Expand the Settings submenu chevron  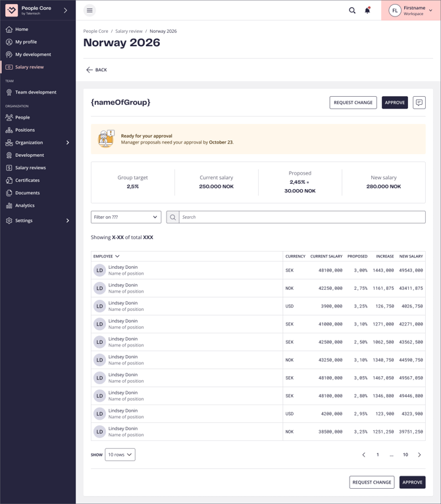[67, 221]
